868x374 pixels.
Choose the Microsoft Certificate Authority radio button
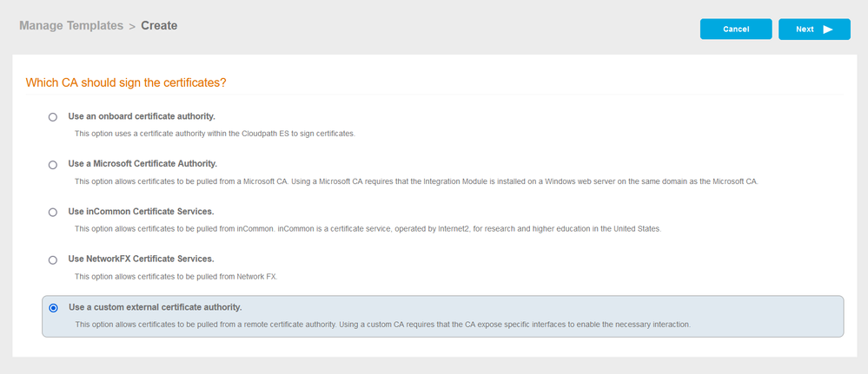[x=54, y=164]
